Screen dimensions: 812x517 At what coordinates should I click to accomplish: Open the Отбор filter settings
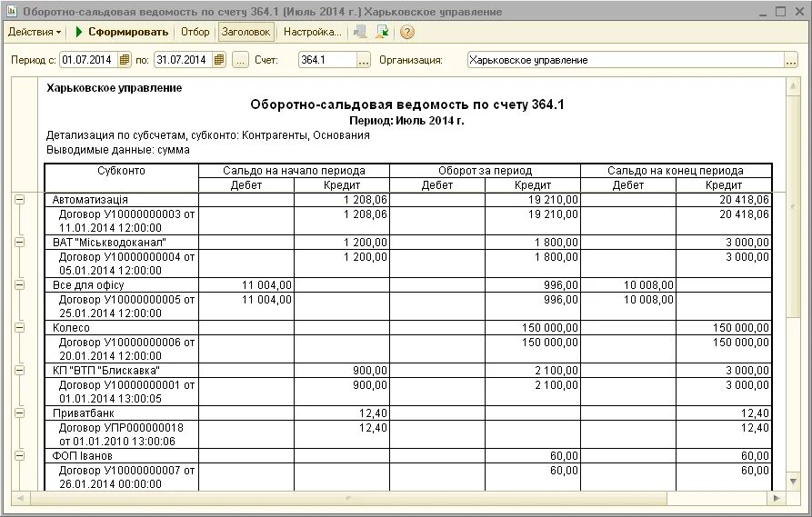pyautogui.click(x=195, y=32)
